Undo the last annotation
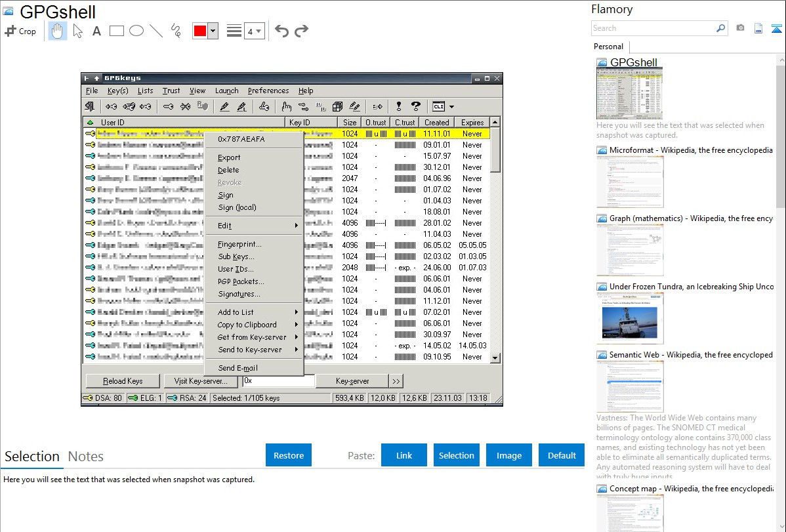This screenshot has height=532, width=786. click(281, 31)
